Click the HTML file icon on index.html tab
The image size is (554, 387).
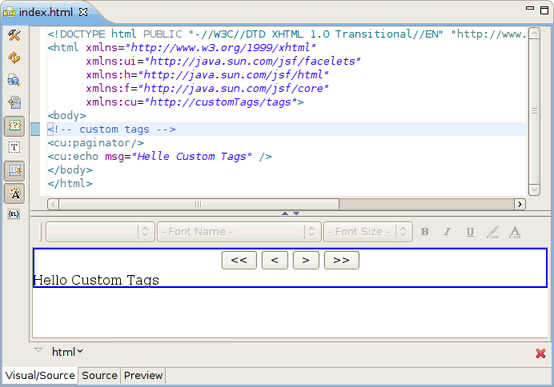click(x=9, y=12)
